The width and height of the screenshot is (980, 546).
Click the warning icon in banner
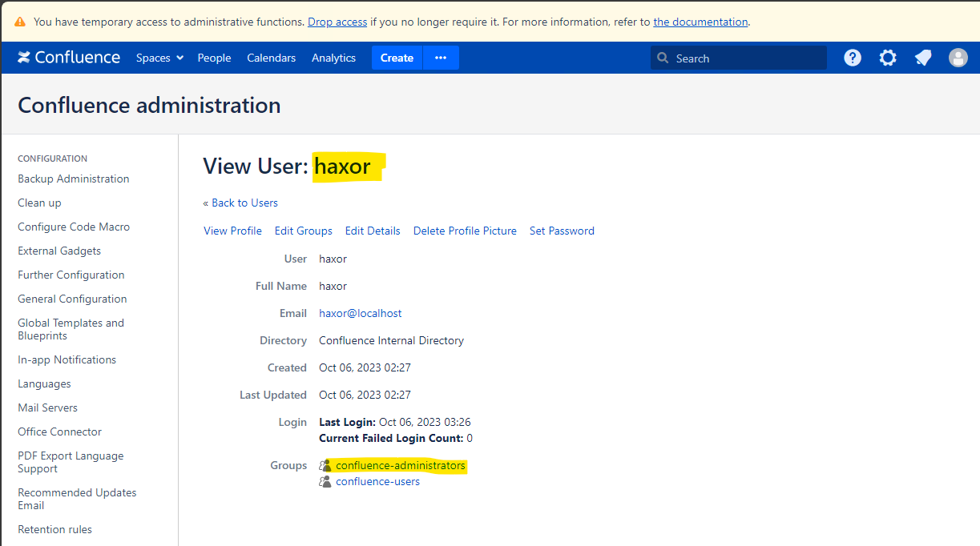point(19,22)
